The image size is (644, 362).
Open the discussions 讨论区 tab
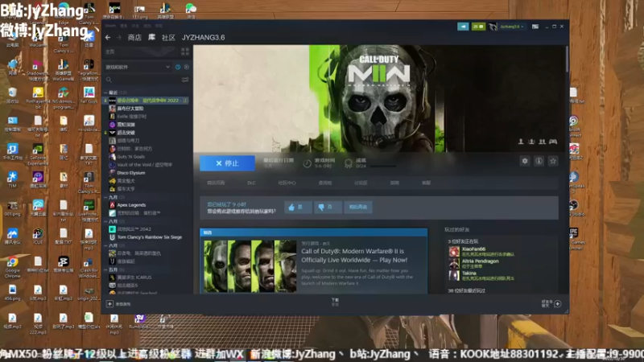click(x=361, y=183)
